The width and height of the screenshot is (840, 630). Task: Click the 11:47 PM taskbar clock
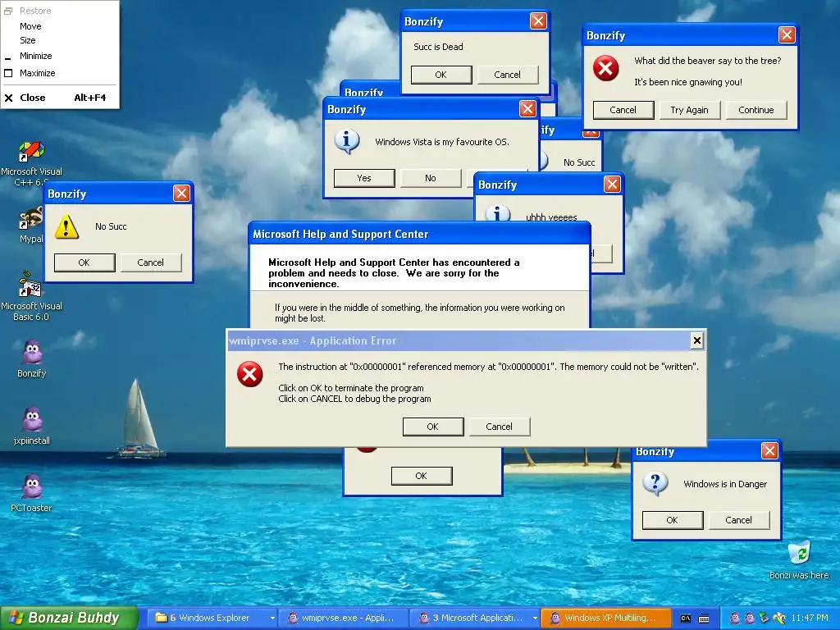pos(810,619)
